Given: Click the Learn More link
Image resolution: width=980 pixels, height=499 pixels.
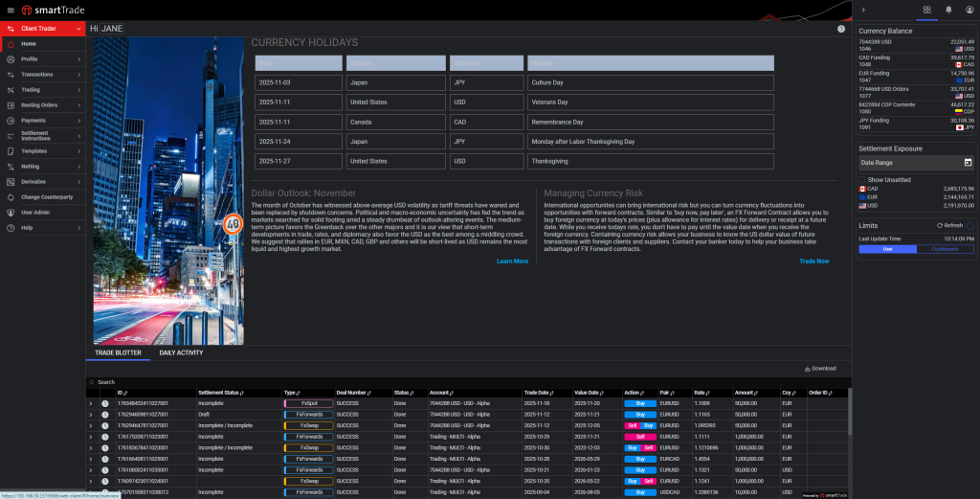Looking at the screenshot, I should coord(512,261).
